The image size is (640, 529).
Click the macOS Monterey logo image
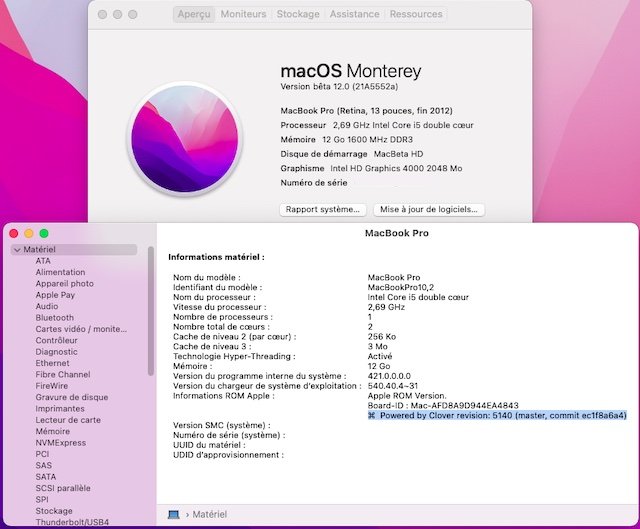pos(185,139)
